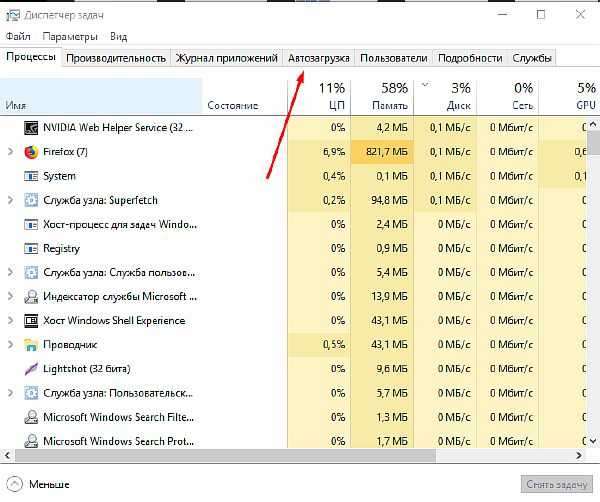Sort by the Состояние column header

coord(245,96)
